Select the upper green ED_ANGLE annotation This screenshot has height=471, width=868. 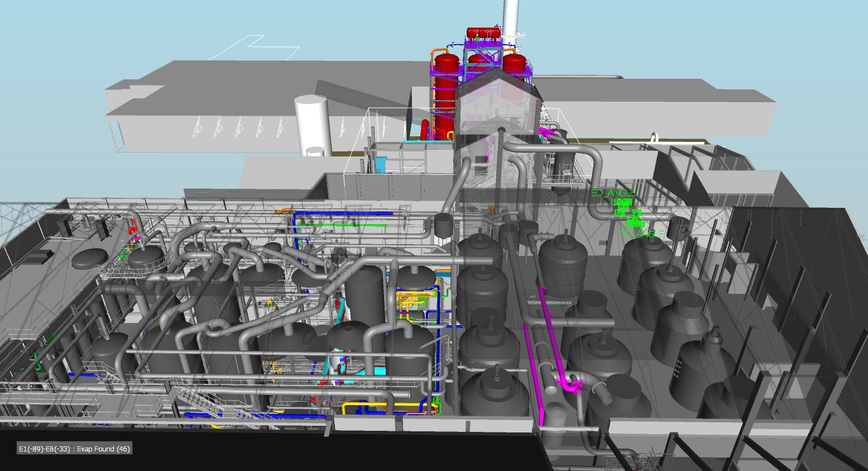click(x=612, y=193)
